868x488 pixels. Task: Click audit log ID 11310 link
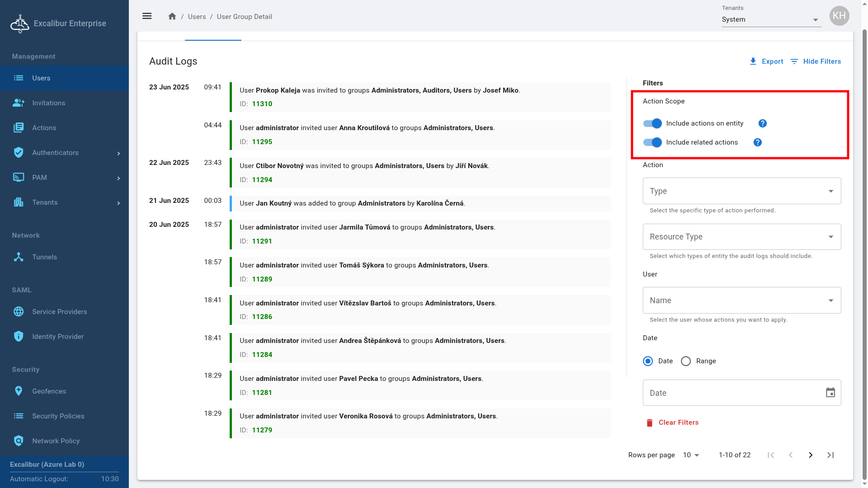pyautogui.click(x=262, y=104)
